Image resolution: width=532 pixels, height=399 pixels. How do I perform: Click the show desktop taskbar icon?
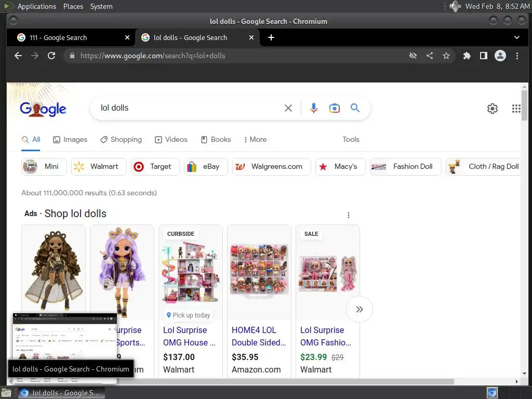(6, 393)
